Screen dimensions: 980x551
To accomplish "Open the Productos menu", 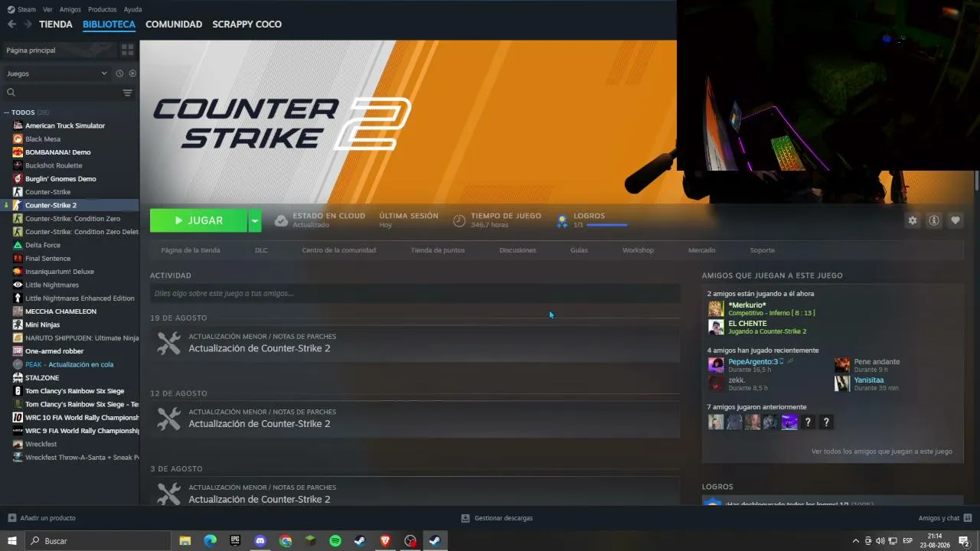I will (x=102, y=9).
